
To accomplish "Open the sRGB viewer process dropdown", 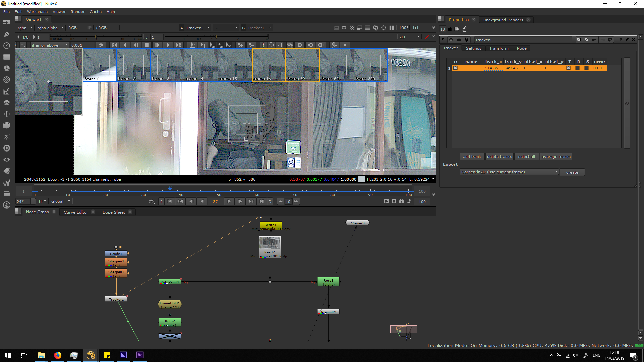I will 107,28.
